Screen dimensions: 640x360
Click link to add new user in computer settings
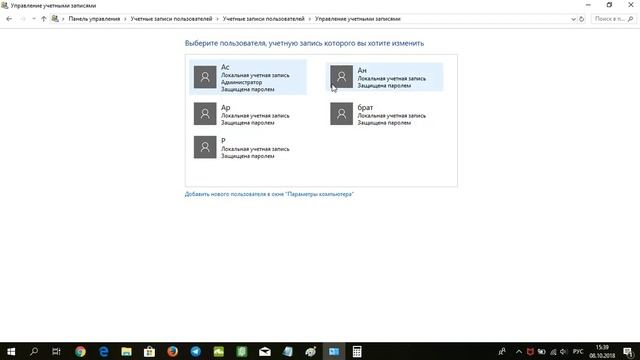[269, 194]
